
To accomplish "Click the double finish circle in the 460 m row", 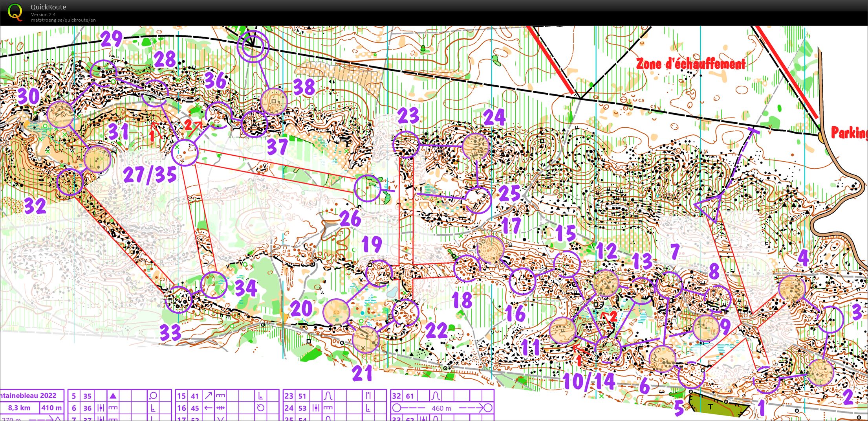I will (487, 408).
